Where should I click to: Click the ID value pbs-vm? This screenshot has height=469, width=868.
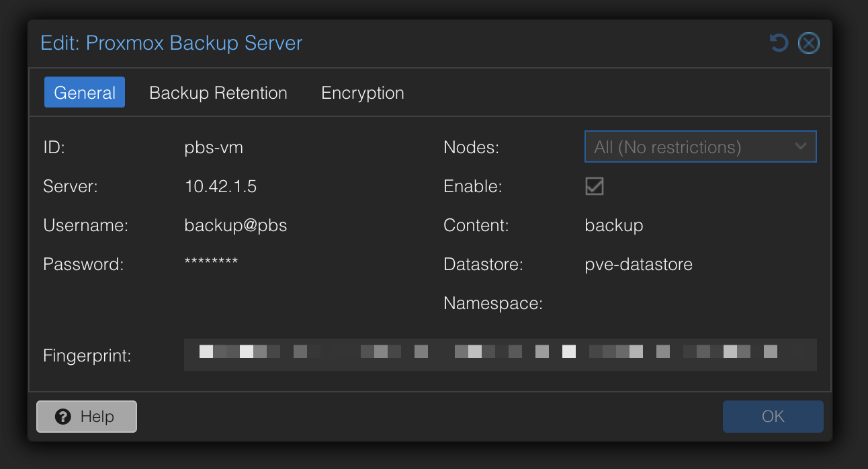click(x=214, y=147)
